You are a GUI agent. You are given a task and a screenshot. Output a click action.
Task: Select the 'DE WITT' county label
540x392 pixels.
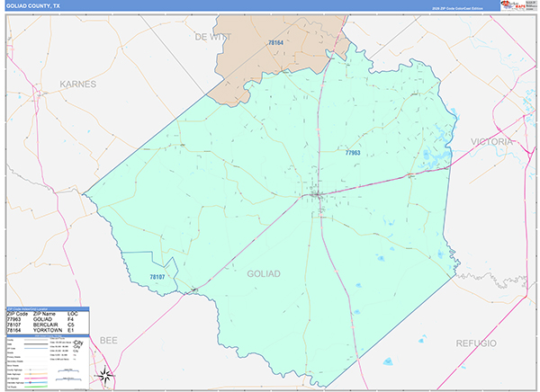212,37
